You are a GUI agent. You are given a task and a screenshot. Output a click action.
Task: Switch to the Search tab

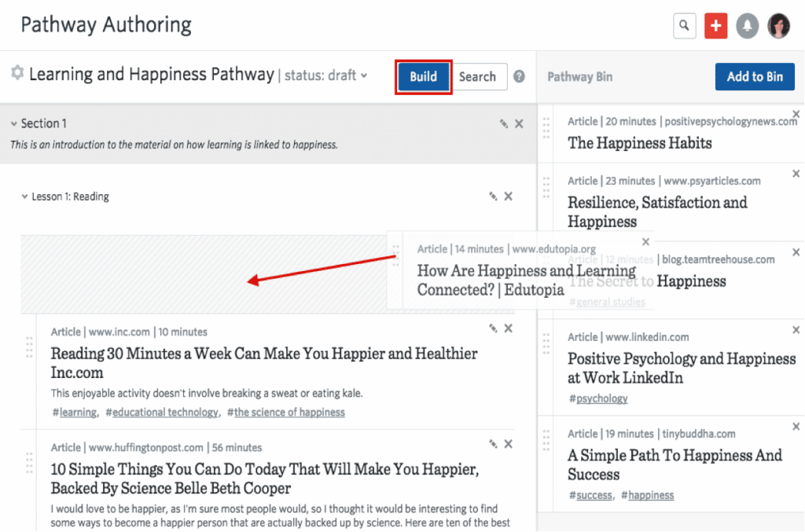tap(477, 76)
